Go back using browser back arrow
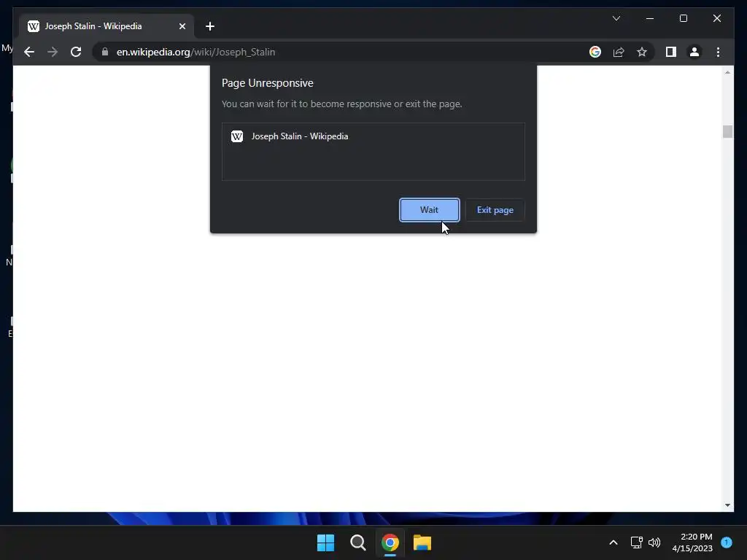This screenshot has height=560, width=747. [29, 52]
